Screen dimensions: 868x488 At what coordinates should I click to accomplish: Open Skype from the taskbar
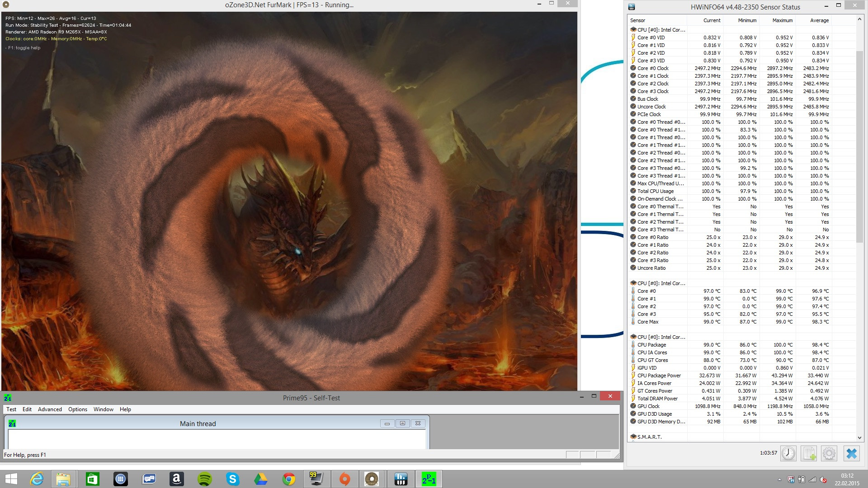click(233, 479)
